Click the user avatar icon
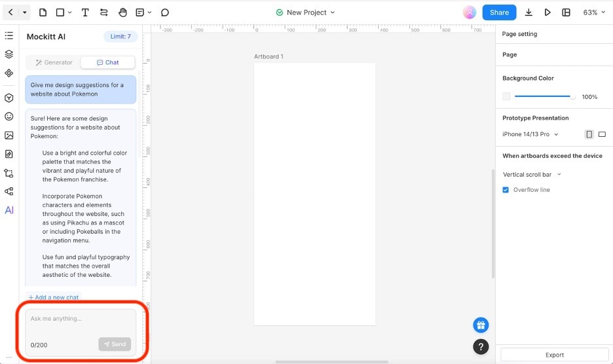Screen dimensions: 613x364 point(470,12)
